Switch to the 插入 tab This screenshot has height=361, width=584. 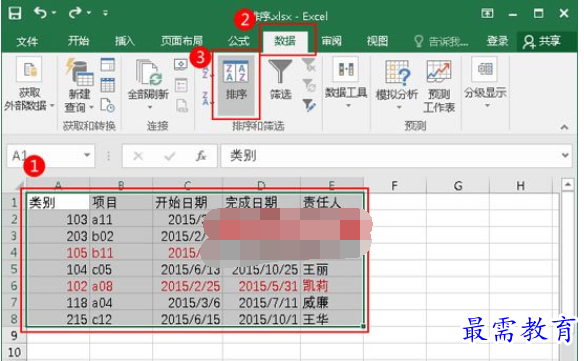(124, 41)
